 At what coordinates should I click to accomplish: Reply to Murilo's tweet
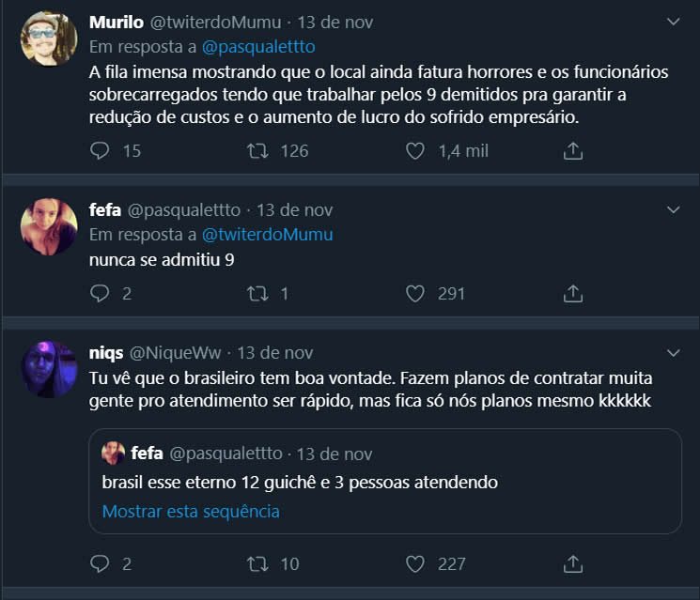(x=101, y=150)
